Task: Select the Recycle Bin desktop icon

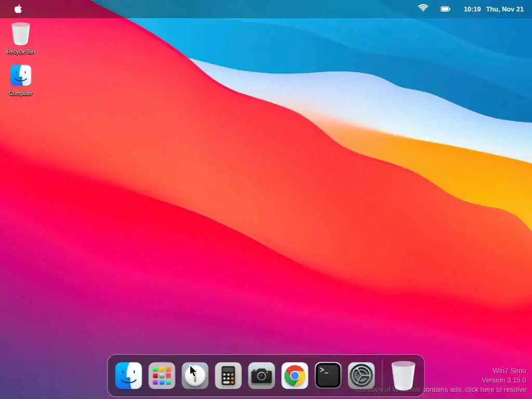Action: [x=21, y=38]
